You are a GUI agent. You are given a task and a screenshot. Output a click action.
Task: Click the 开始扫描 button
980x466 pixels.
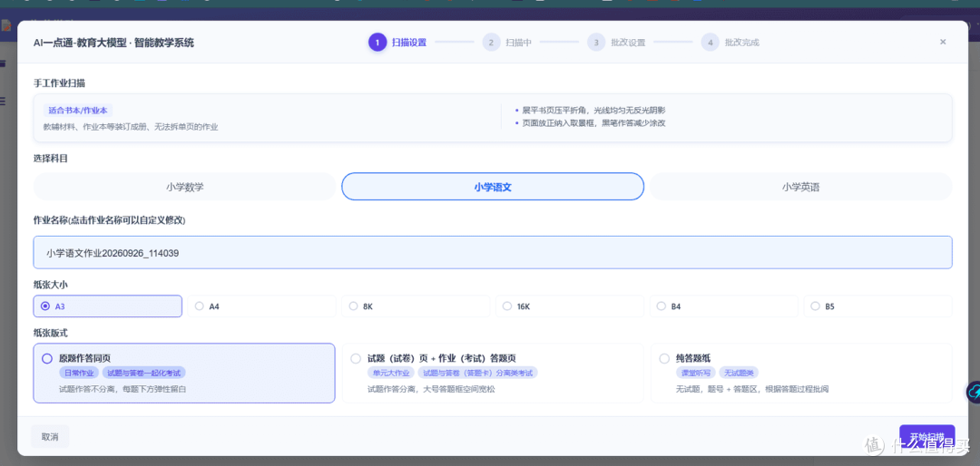tap(926, 436)
